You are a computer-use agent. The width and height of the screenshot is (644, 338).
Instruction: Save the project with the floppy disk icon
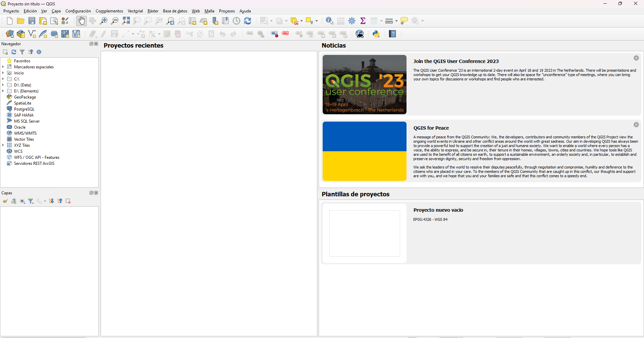(x=32, y=21)
